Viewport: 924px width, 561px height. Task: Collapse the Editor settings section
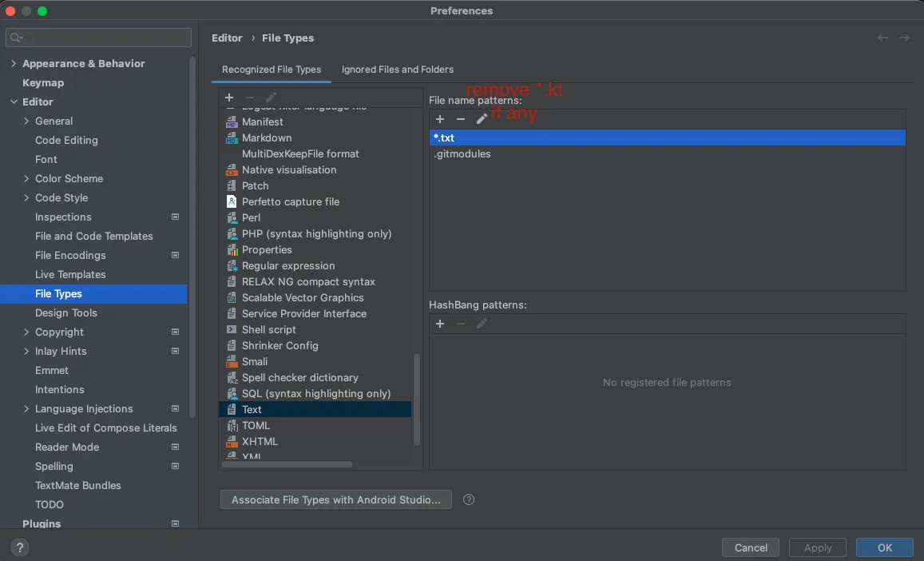[x=14, y=102]
